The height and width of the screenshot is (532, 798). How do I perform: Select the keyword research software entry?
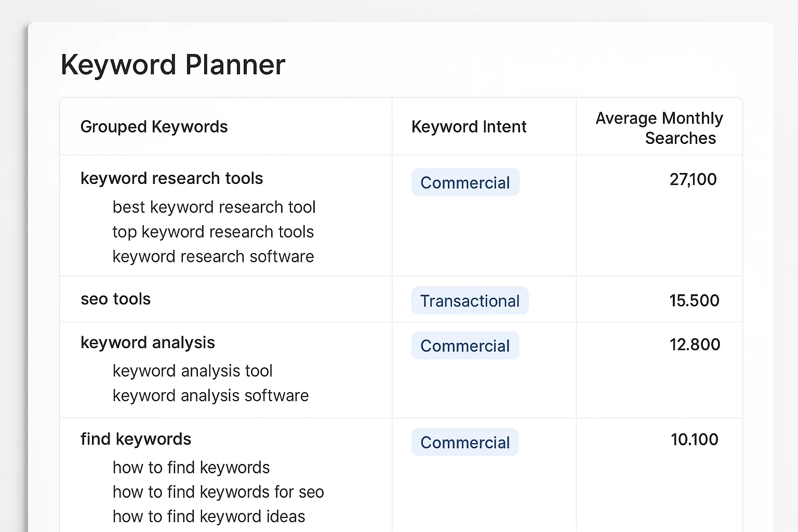click(213, 256)
